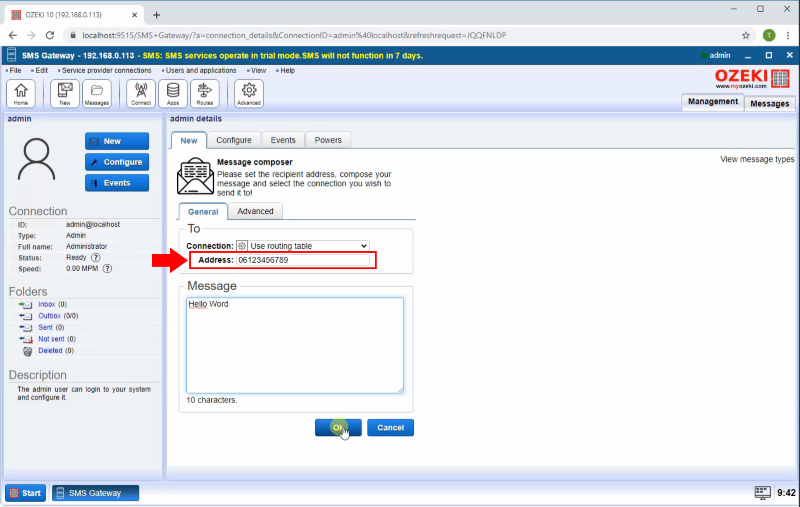Open the Users and applications menu

tap(199, 70)
